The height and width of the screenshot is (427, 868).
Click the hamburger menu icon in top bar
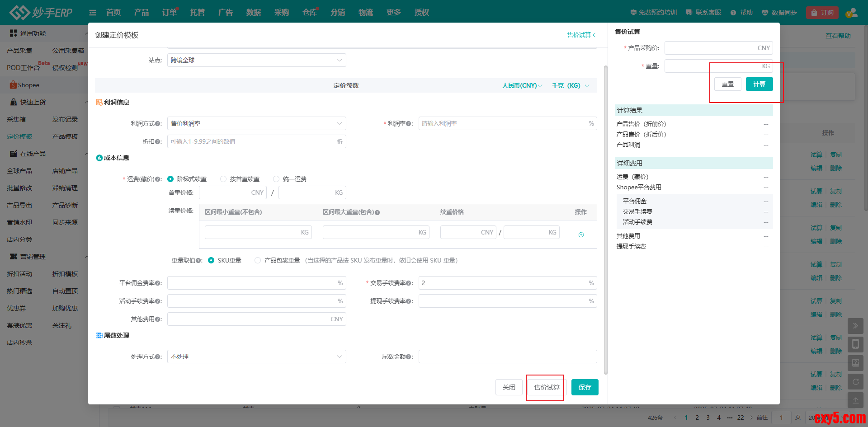(93, 13)
